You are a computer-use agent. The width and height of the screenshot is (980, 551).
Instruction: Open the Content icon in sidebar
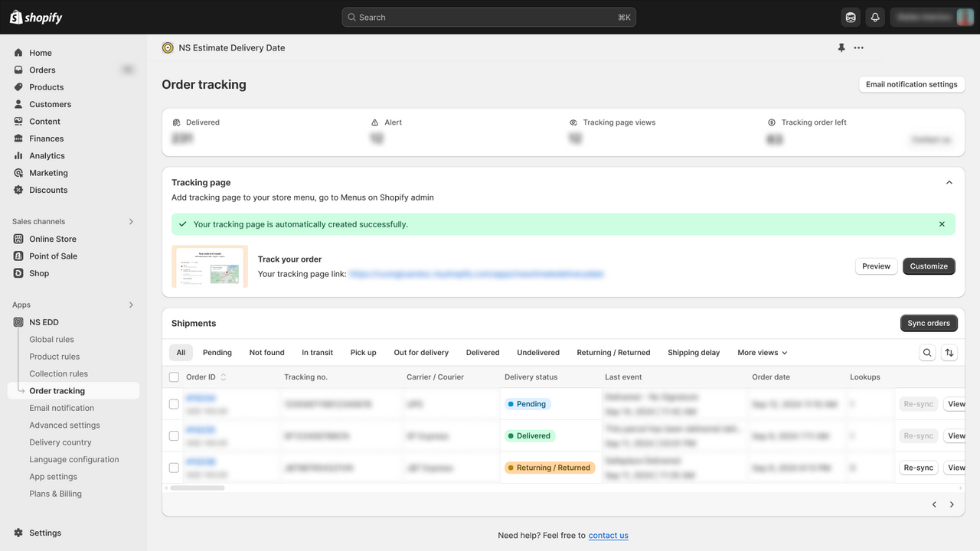tap(18, 122)
